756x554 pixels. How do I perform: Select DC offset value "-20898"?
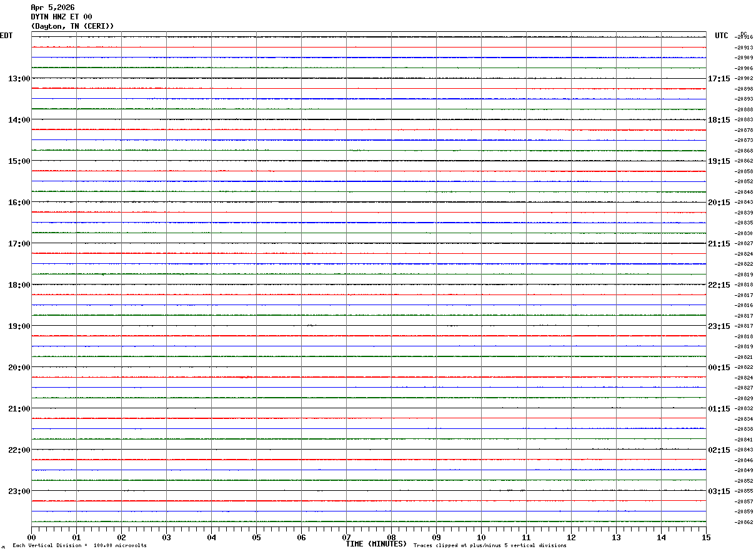pyautogui.click(x=744, y=89)
